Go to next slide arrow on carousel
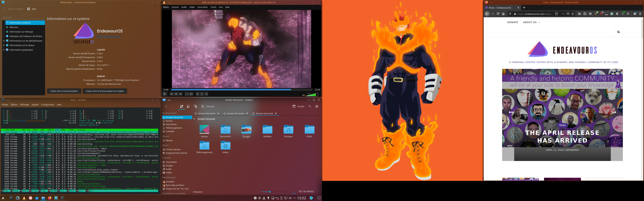 [614, 112]
